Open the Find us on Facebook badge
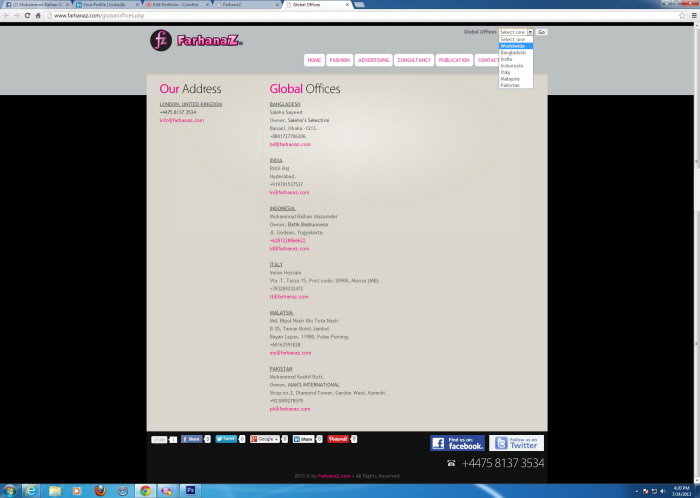This screenshot has height=498, width=700. (x=457, y=443)
